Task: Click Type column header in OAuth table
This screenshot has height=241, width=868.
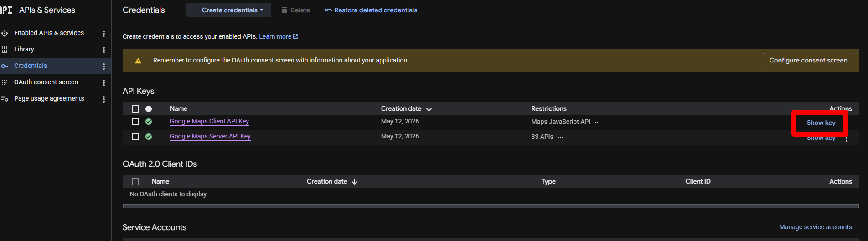Action: (x=548, y=181)
